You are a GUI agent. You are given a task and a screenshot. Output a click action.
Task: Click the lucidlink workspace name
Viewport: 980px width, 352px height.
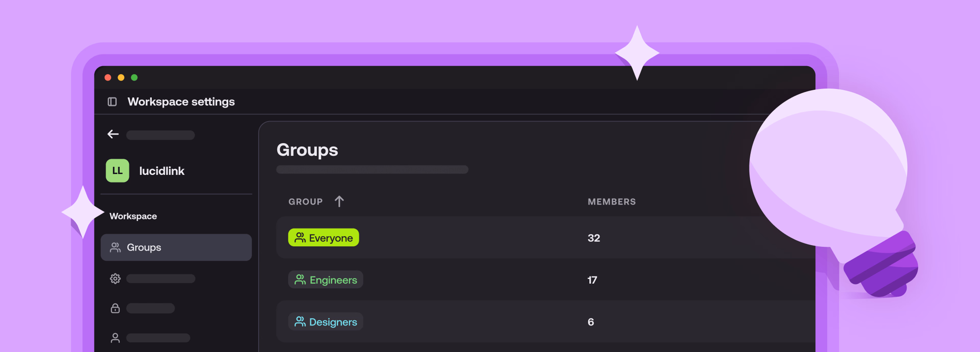[x=162, y=171]
